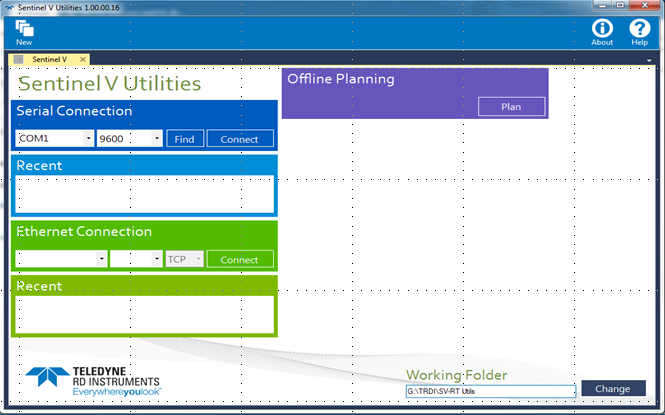The height and width of the screenshot is (415, 665).
Task: Click the New icon in the toolbar
Action: click(x=24, y=32)
